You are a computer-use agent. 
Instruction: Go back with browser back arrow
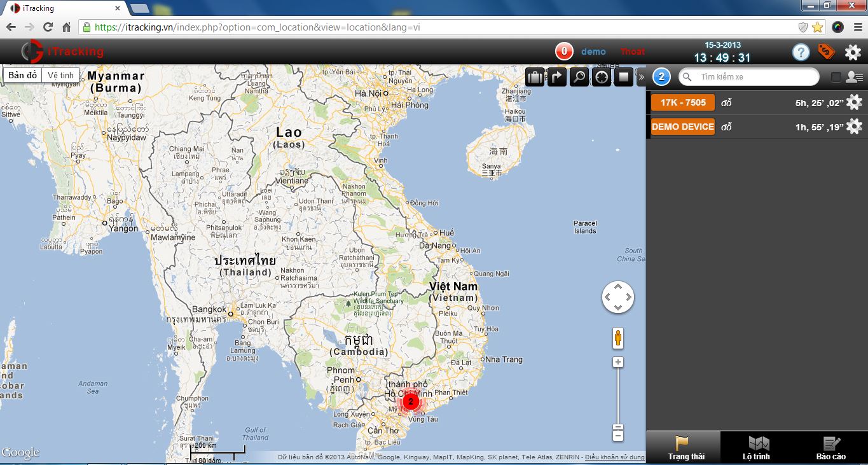click(11, 27)
